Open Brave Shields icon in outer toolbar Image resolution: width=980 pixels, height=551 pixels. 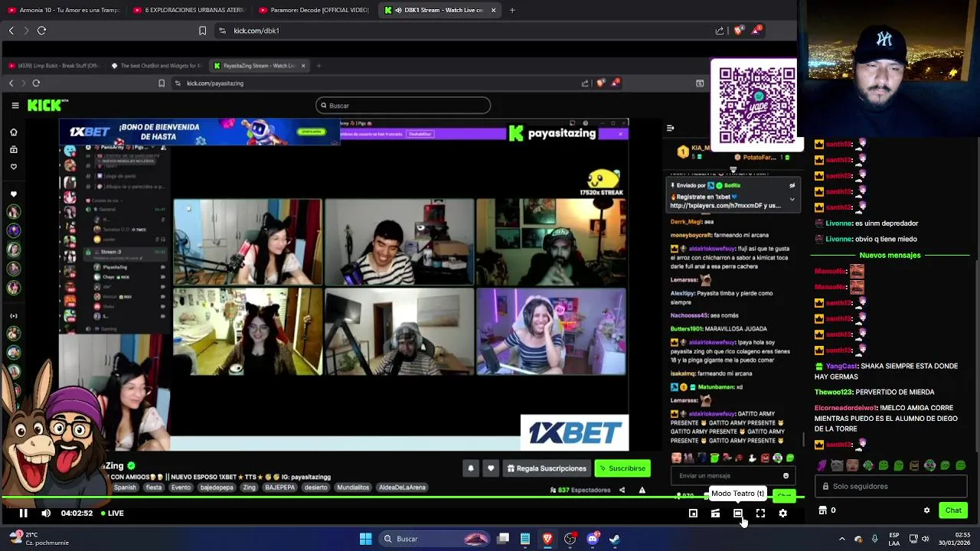738,31
